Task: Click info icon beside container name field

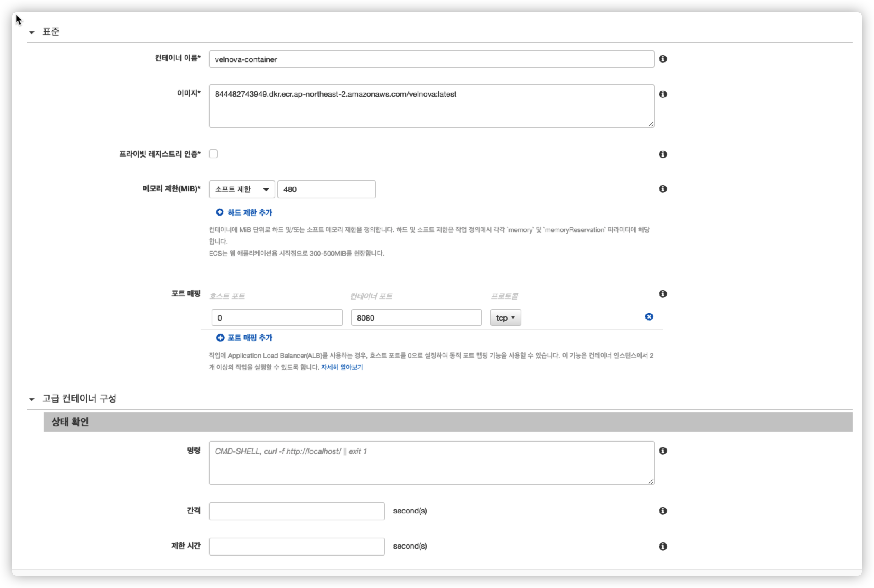Action: point(663,59)
